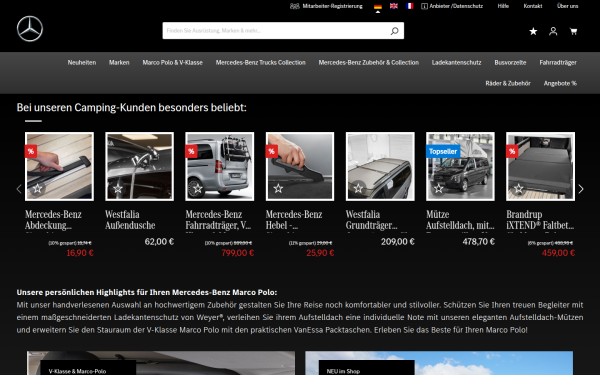Click sale badge on Fahrradträger product

pos(191,152)
